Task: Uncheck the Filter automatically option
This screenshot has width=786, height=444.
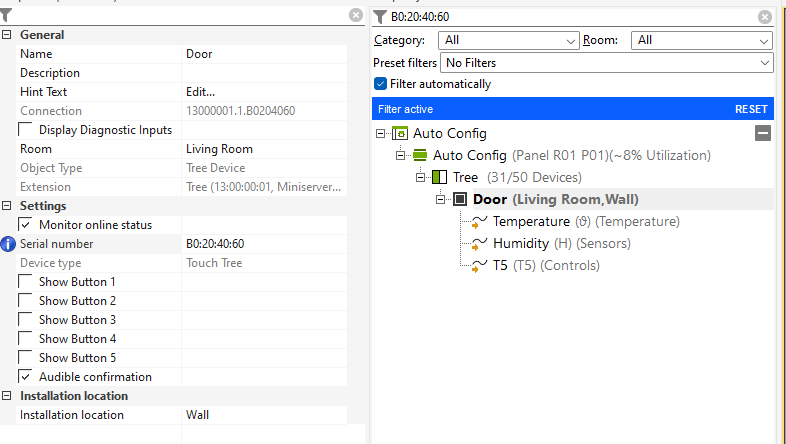Action: [x=380, y=84]
